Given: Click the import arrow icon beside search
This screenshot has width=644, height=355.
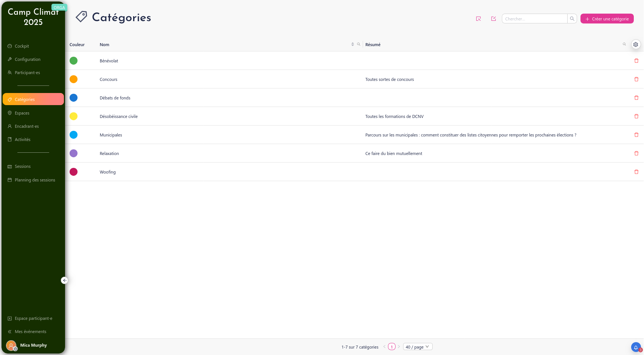Looking at the screenshot, I should (x=478, y=19).
